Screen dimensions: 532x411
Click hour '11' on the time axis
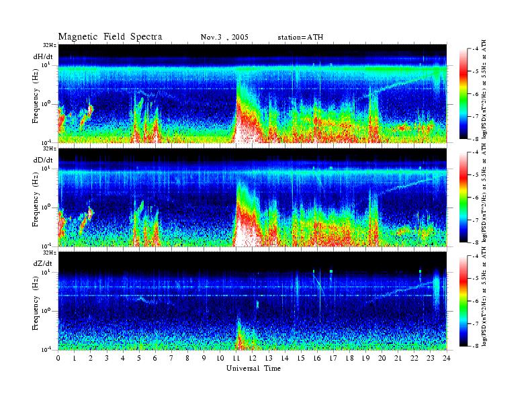(236, 359)
